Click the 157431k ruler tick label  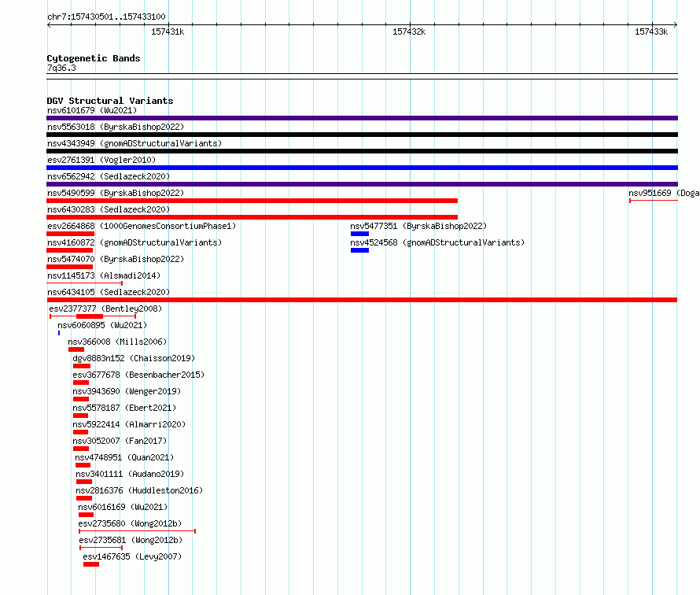click(168, 31)
